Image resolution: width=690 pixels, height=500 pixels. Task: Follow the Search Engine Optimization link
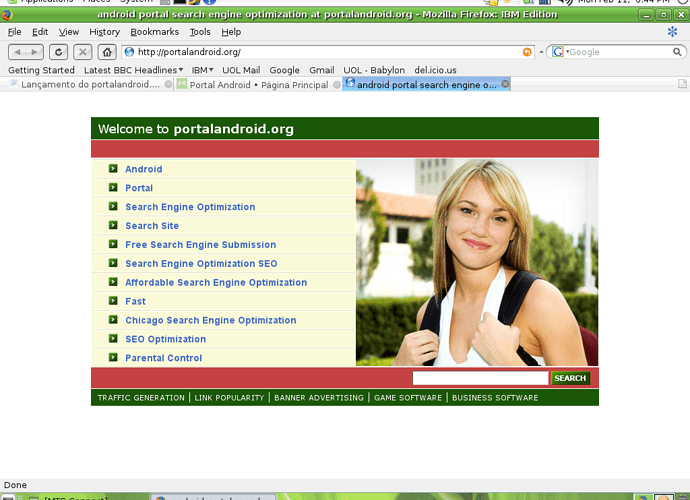coord(190,207)
